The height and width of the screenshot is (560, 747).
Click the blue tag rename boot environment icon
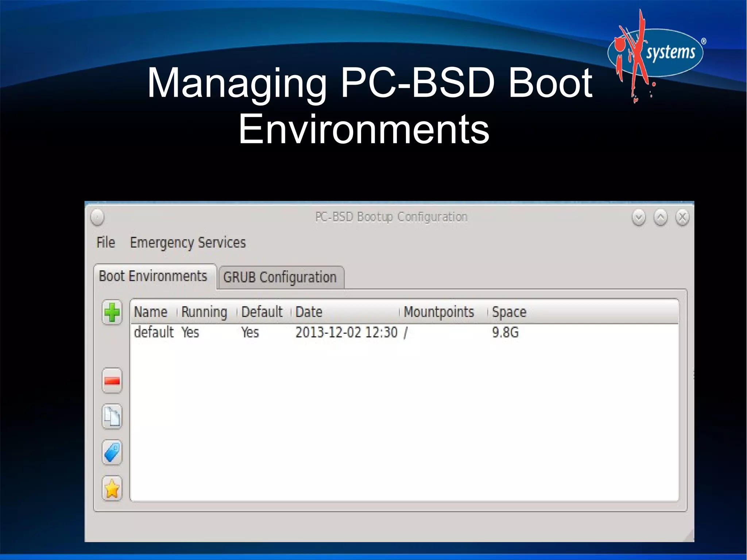tap(112, 452)
